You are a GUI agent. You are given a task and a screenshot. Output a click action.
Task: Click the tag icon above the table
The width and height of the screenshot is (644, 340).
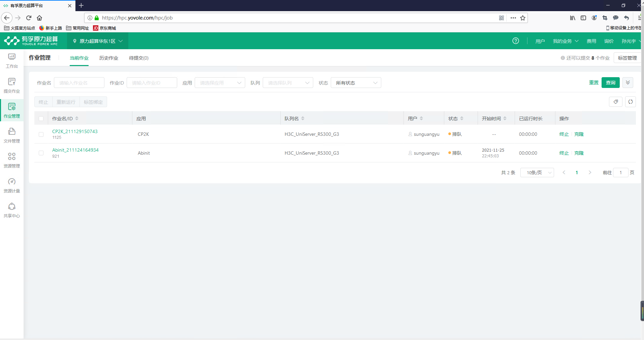(616, 102)
